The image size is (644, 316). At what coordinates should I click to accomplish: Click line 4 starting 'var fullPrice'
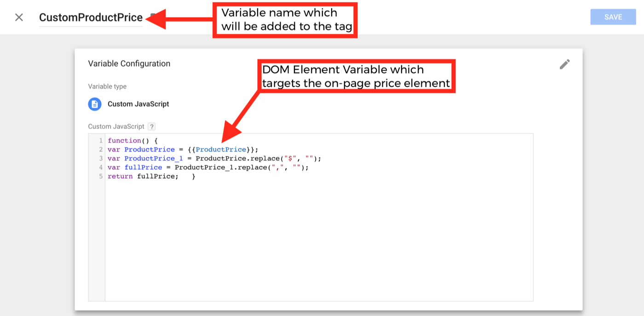coord(208,167)
